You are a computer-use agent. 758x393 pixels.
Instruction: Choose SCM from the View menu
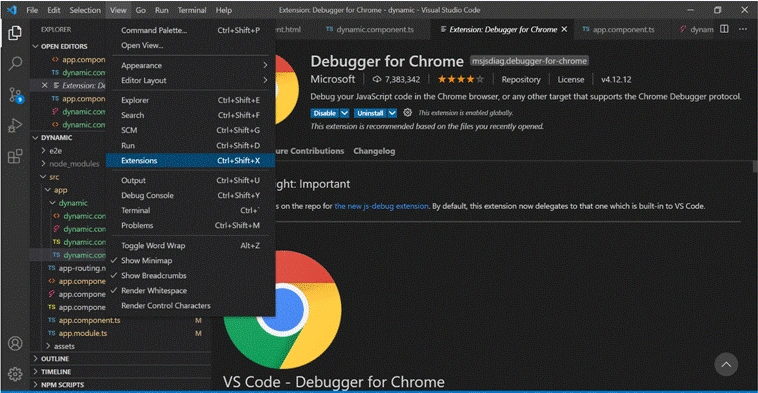[190, 130]
